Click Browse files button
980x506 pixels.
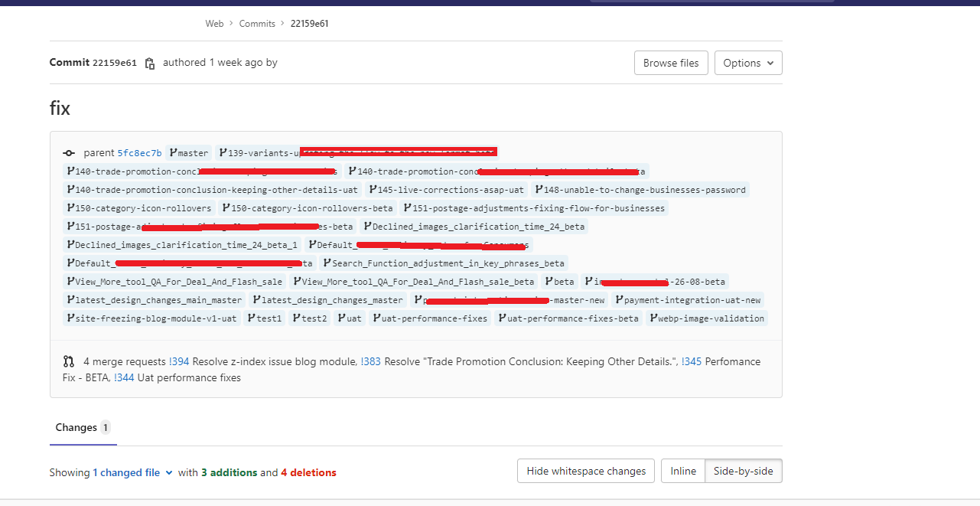(671, 63)
